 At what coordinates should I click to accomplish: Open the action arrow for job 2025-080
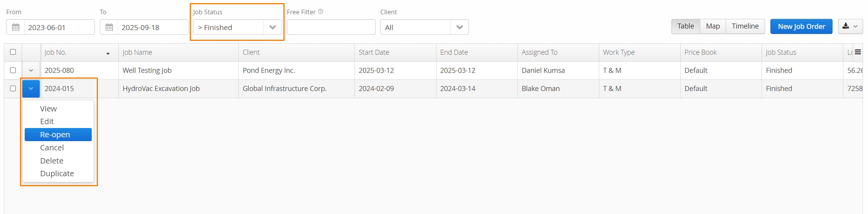[x=31, y=71]
